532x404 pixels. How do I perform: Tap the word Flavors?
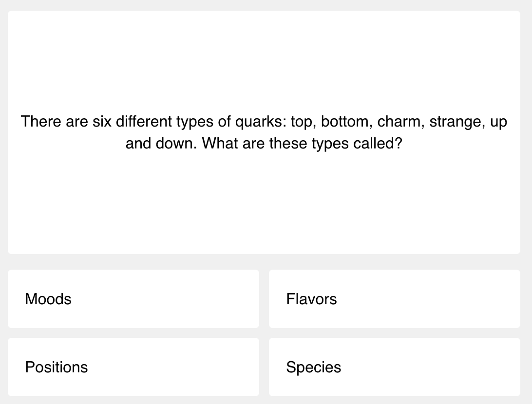[311, 299]
